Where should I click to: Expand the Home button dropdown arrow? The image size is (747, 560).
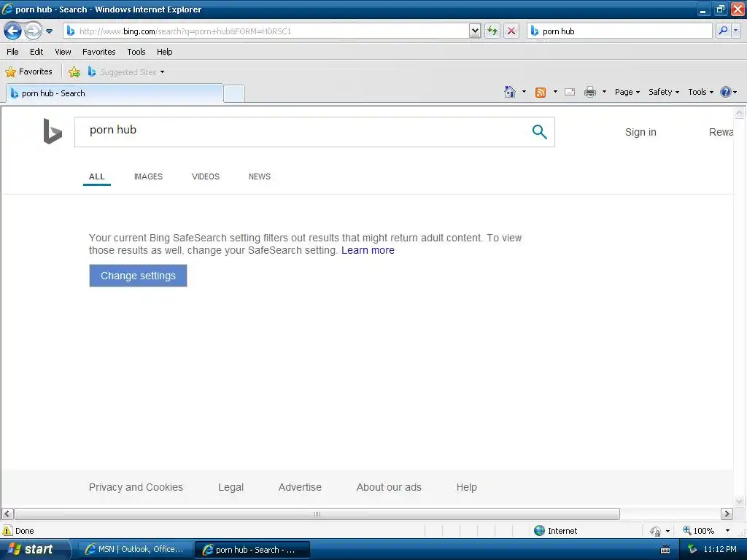(524, 91)
